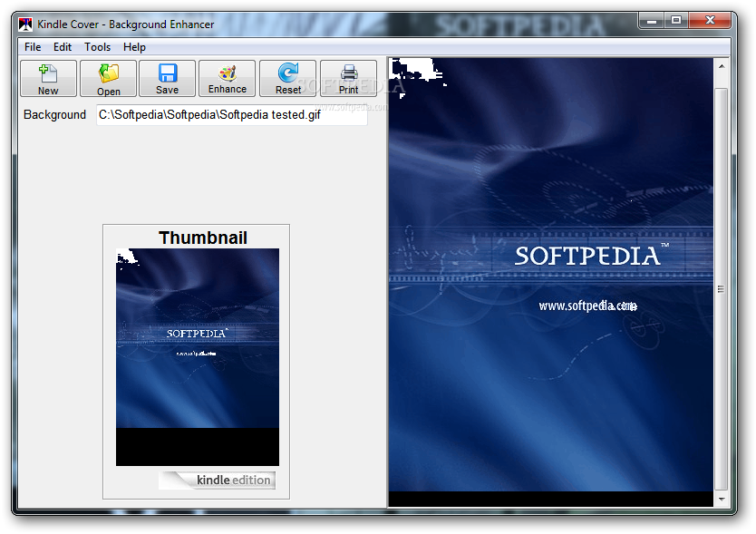Click the Background label
The height and width of the screenshot is (534, 756).
click(54, 115)
